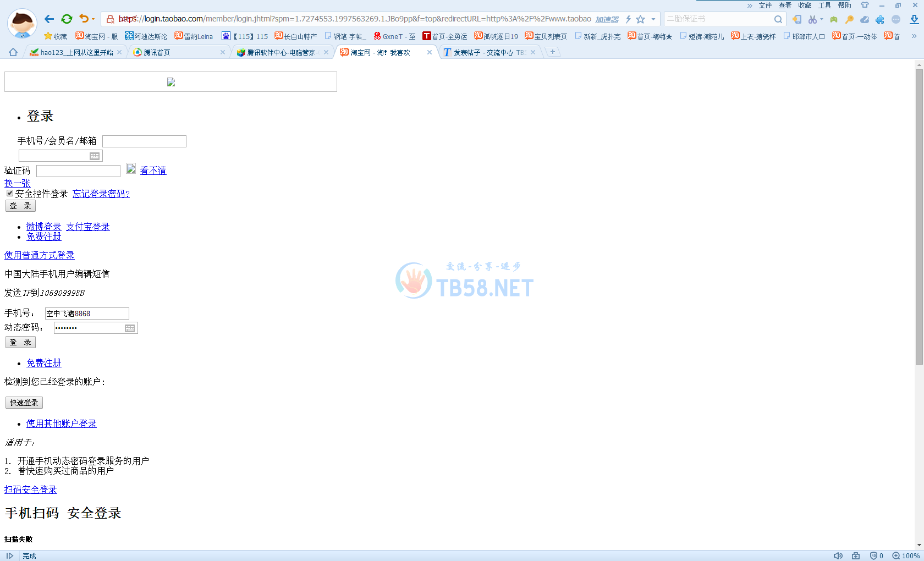This screenshot has height=561, width=924.
Task: Open the key password manager icon
Action: point(849,19)
